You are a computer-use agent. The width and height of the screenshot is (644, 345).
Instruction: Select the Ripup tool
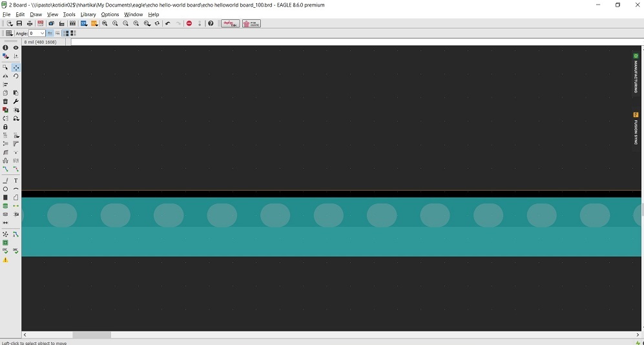(x=16, y=169)
